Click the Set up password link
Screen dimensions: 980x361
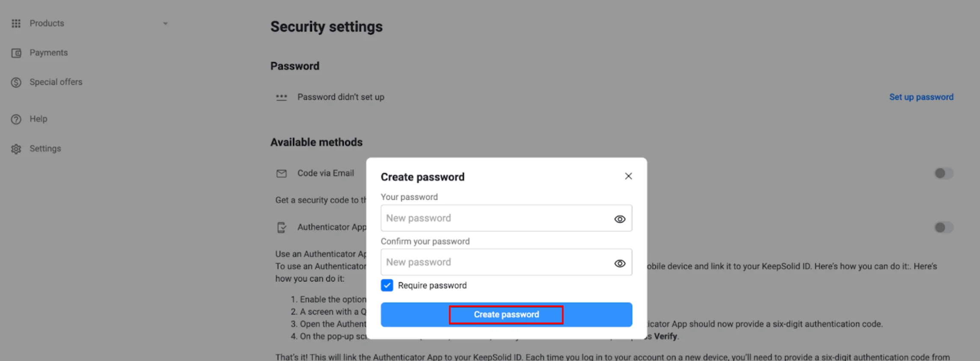tap(921, 97)
